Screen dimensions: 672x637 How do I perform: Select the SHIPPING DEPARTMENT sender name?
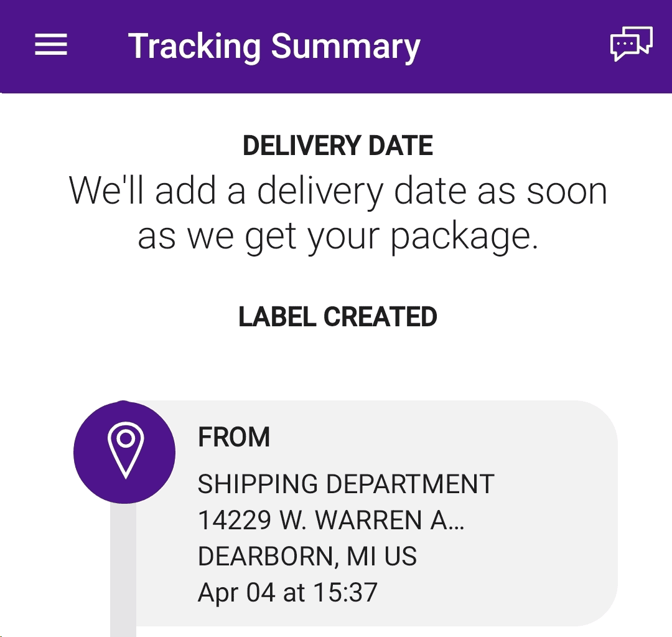(345, 484)
